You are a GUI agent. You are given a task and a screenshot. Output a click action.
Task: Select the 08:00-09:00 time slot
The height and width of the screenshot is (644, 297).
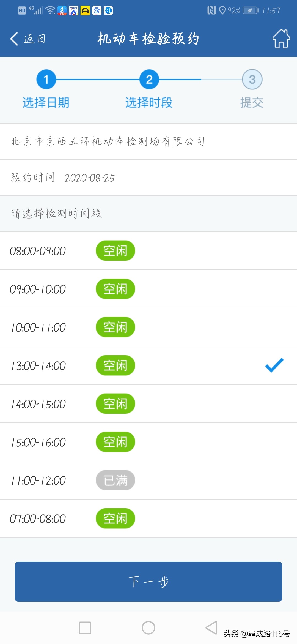148,251
